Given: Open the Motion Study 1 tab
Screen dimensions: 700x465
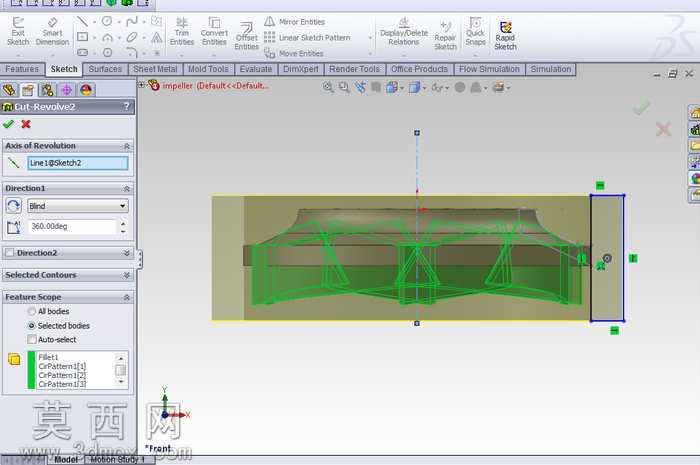Looking at the screenshot, I should 117,460.
